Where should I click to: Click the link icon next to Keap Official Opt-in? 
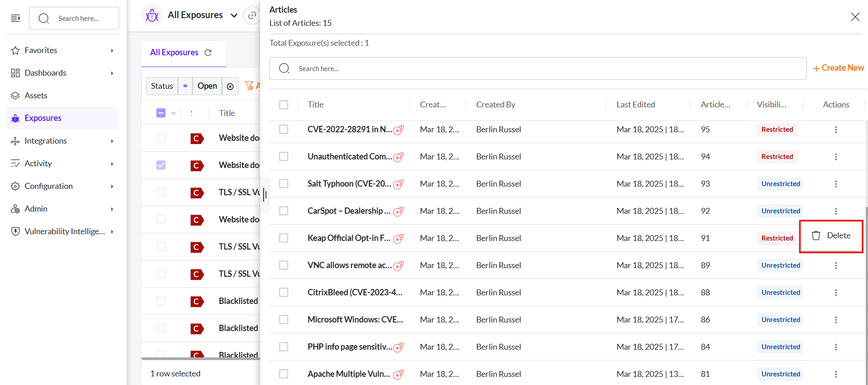pos(398,239)
